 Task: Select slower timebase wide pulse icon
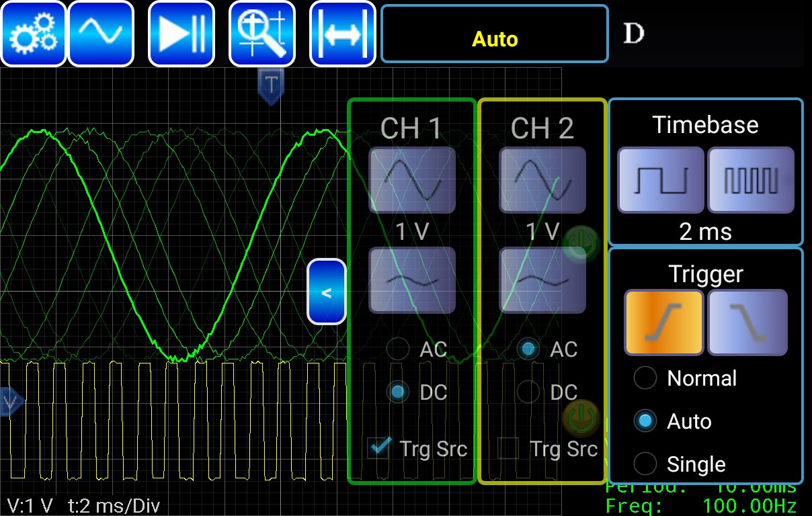tap(661, 180)
